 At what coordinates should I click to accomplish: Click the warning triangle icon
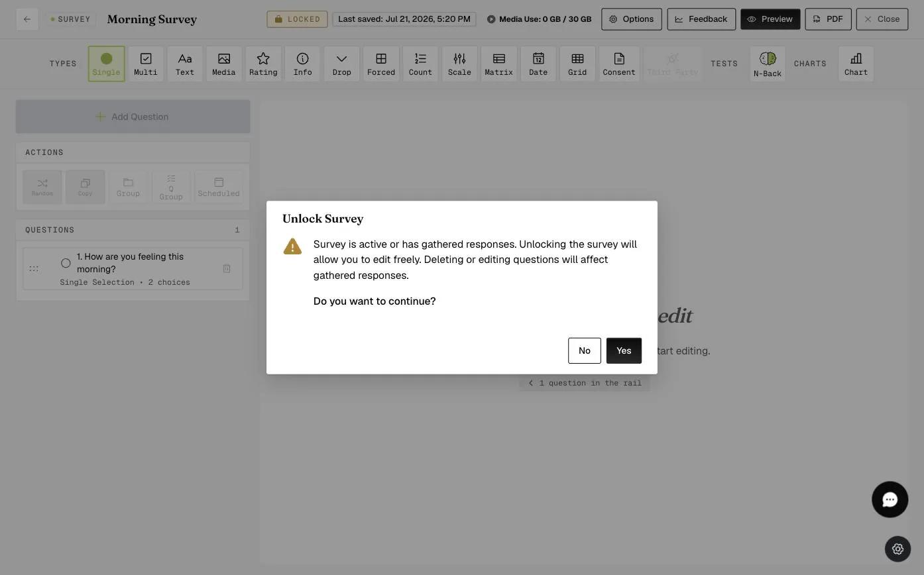click(x=292, y=246)
